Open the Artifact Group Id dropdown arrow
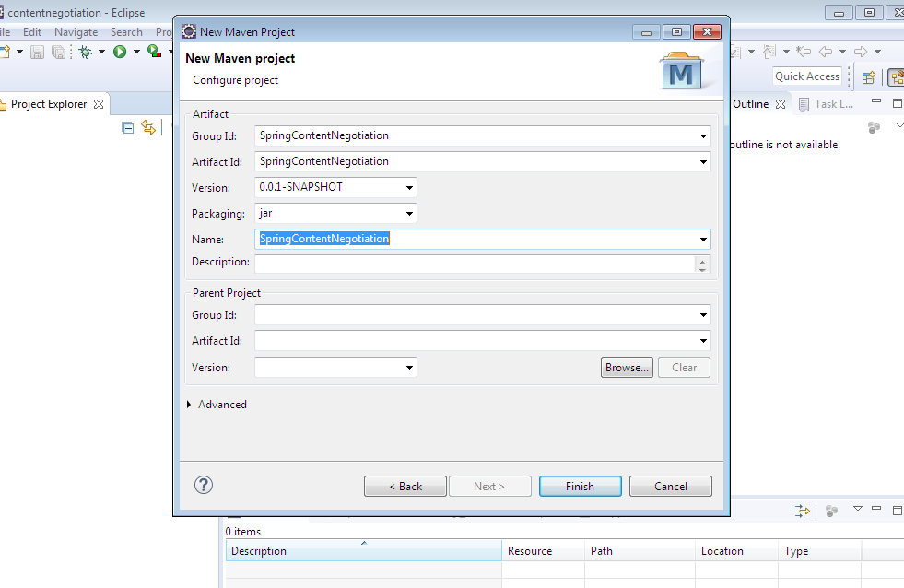Viewport: 904px width, 588px height. [703, 136]
